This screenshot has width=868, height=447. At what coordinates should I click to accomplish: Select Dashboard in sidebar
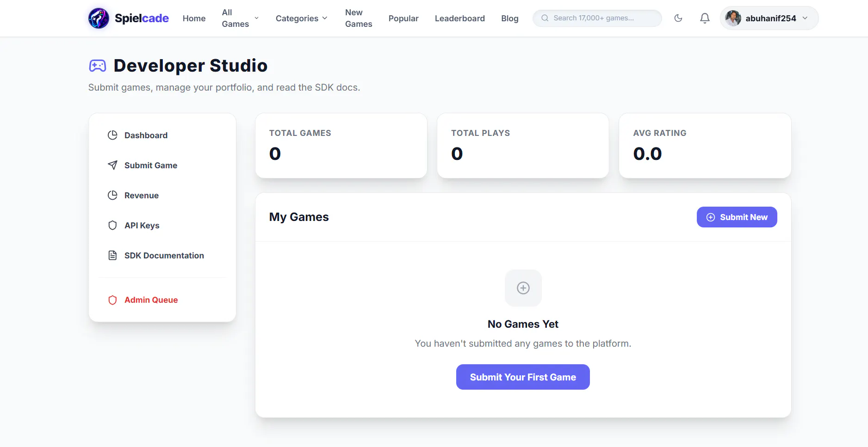[162, 135]
